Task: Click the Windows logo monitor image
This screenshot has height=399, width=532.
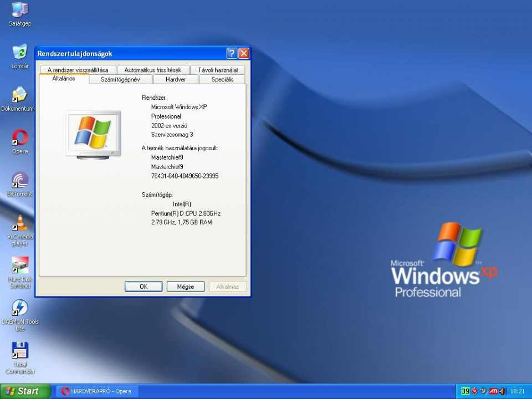Action: [93, 134]
